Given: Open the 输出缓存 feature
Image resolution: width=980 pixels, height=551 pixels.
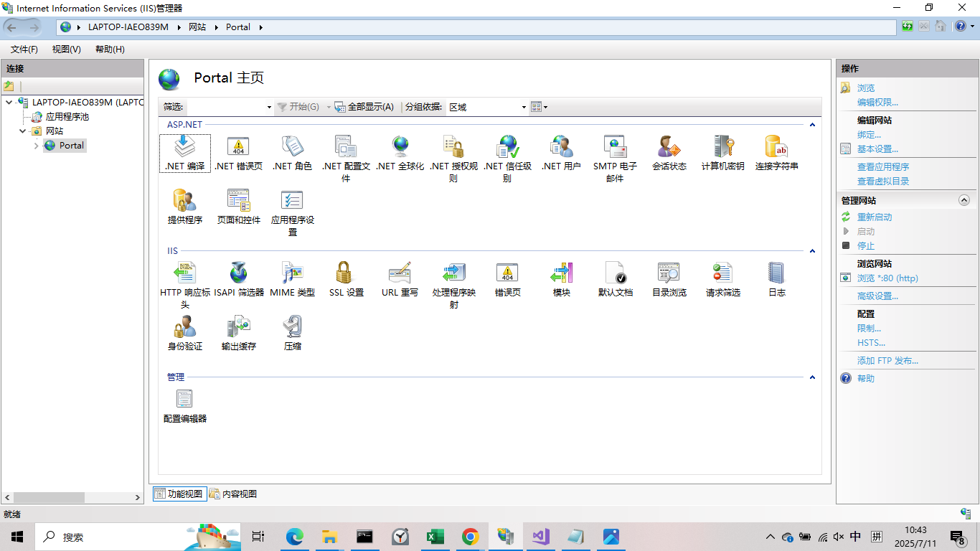Looking at the screenshot, I should click(x=238, y=333).
